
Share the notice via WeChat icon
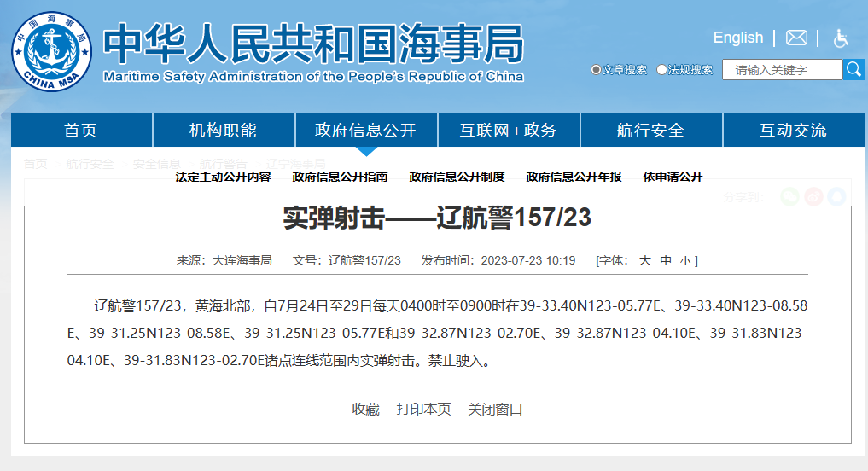tap(790, 196)
